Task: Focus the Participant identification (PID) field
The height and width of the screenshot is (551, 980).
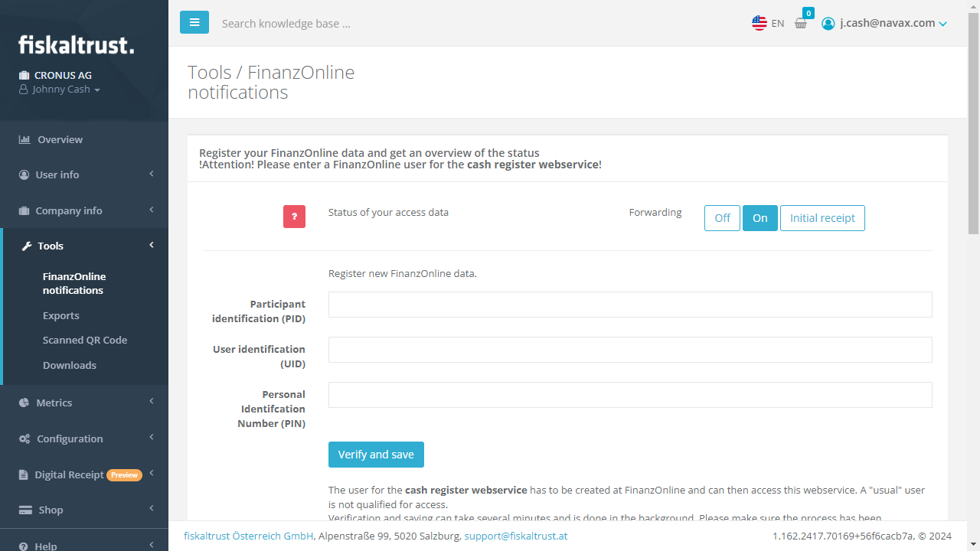Action: [630, 305]
